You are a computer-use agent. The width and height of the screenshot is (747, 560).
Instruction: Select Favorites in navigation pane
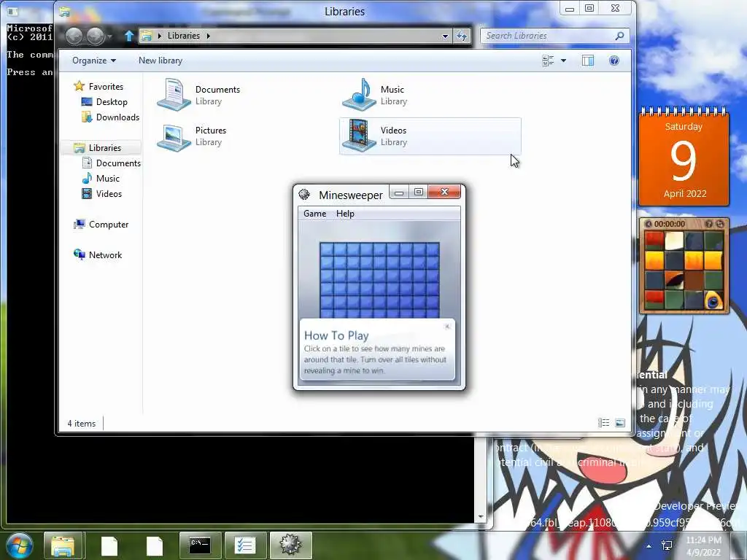tap(106, 87)
